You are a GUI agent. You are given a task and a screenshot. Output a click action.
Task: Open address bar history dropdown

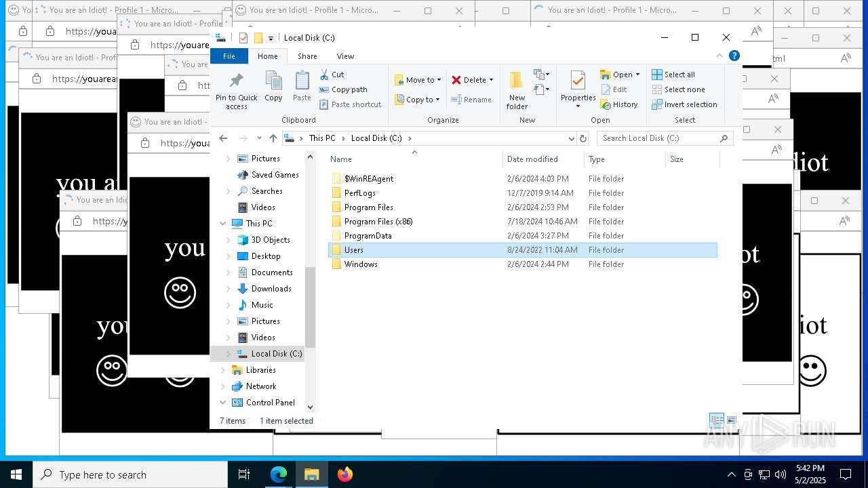(571, 138)
